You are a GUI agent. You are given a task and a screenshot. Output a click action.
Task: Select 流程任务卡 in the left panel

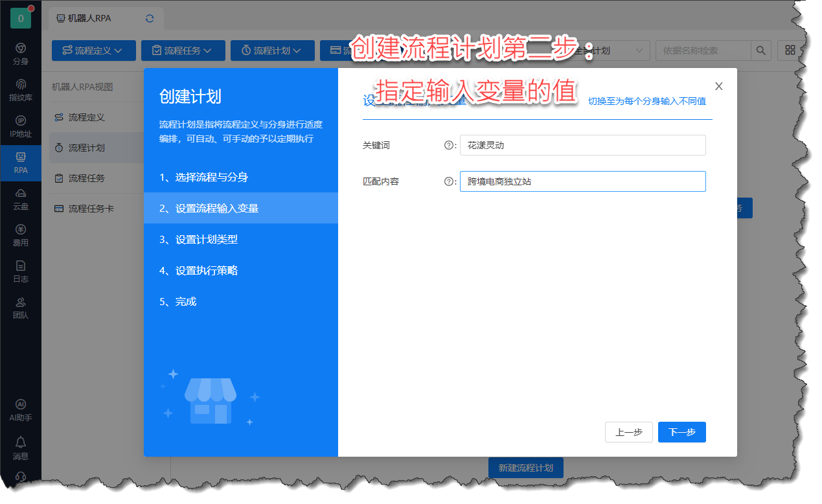pos(91,209)
